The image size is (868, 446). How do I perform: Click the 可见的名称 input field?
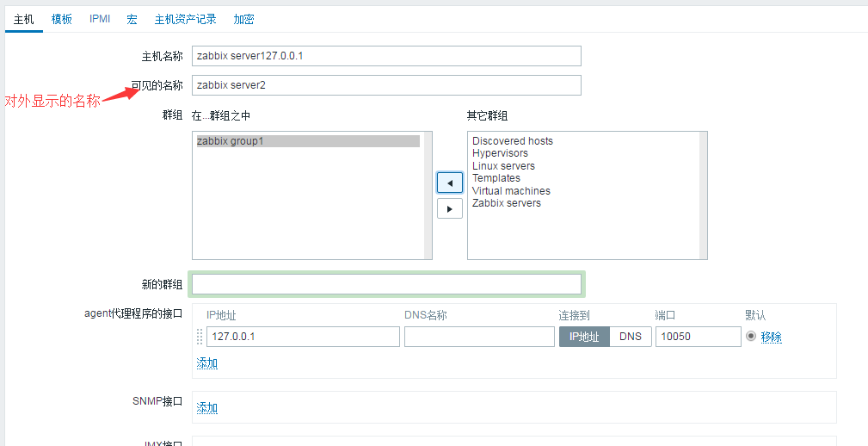386,85
